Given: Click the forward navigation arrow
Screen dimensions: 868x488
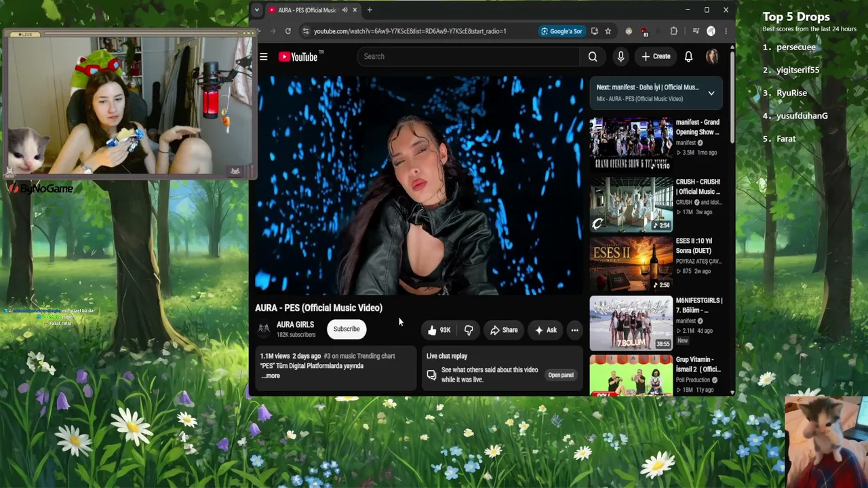Looking at the screenshot, I should coord(273,31).
